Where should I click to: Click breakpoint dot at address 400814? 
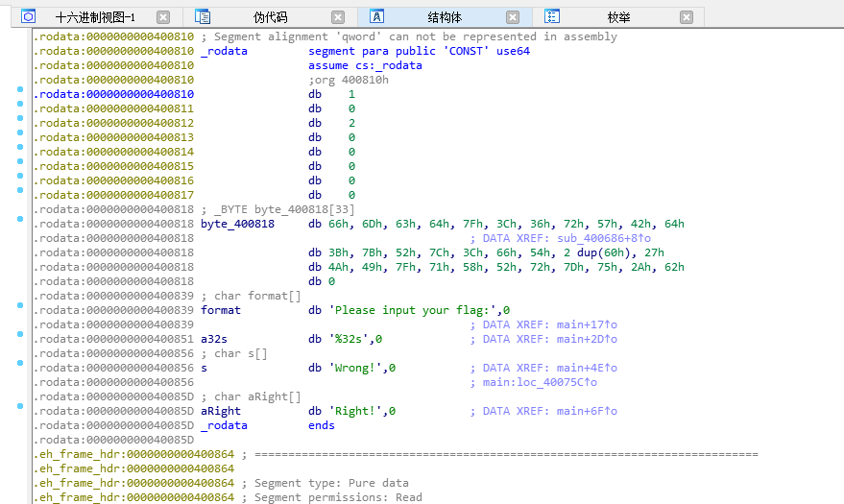20,147
